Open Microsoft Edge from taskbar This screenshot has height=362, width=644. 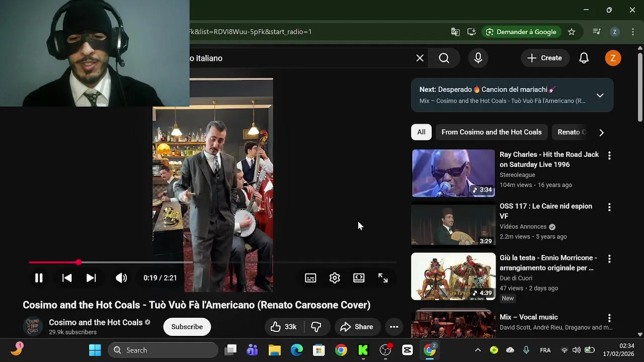(297, 350)
